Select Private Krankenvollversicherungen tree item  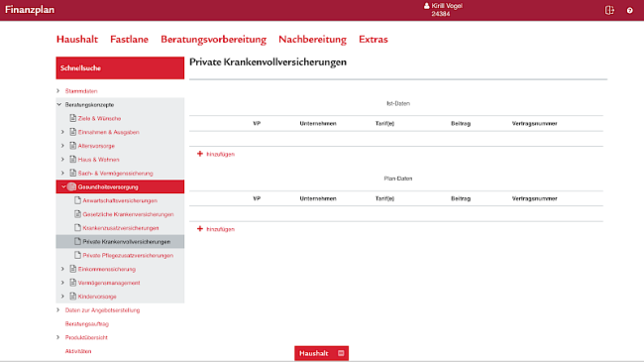click(x=127, y=242)
